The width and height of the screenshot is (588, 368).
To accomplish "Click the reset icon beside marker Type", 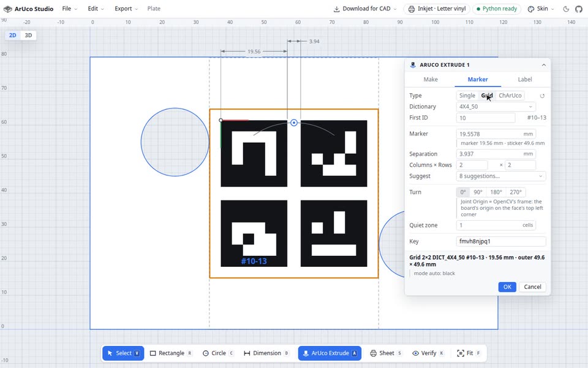I will click(x=542, y=96).
